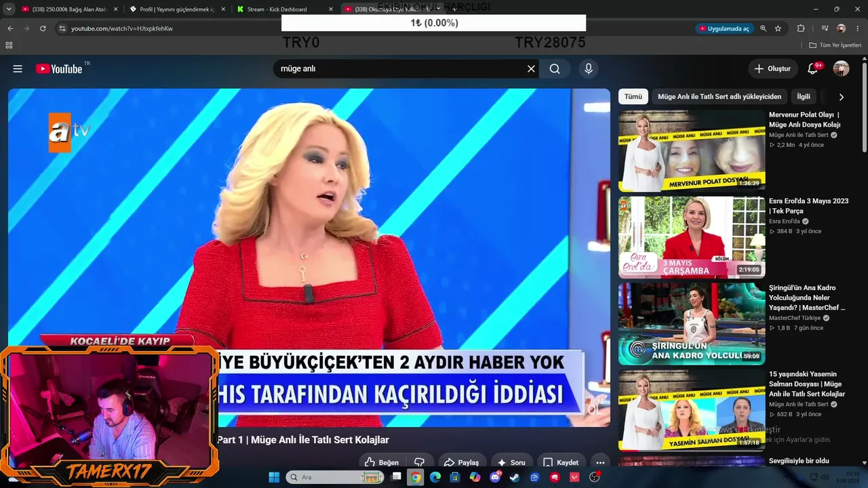The width and height of the screenshot is (868, 488).
Task: Open Task View from the taskbar
Action: click(396, 477)
